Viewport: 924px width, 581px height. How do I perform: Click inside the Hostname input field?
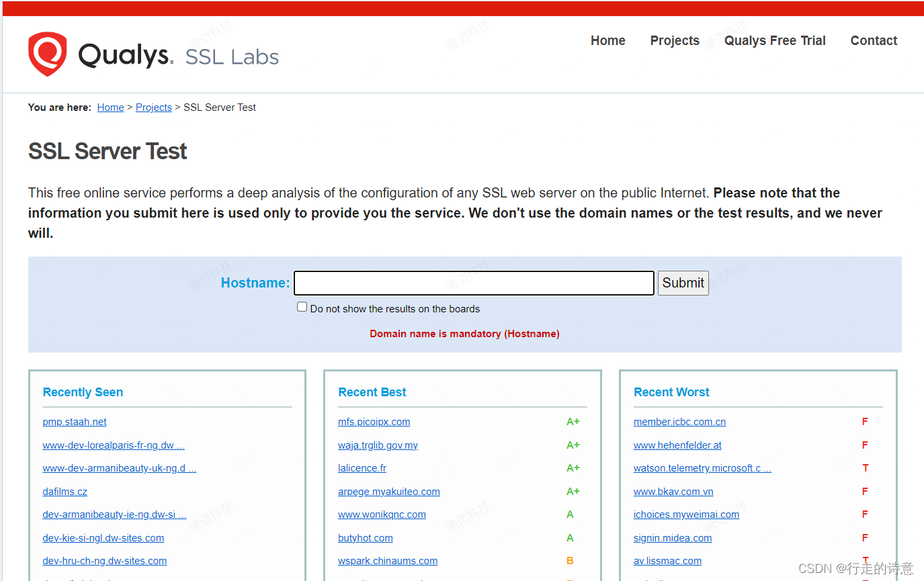pos(473,283)
